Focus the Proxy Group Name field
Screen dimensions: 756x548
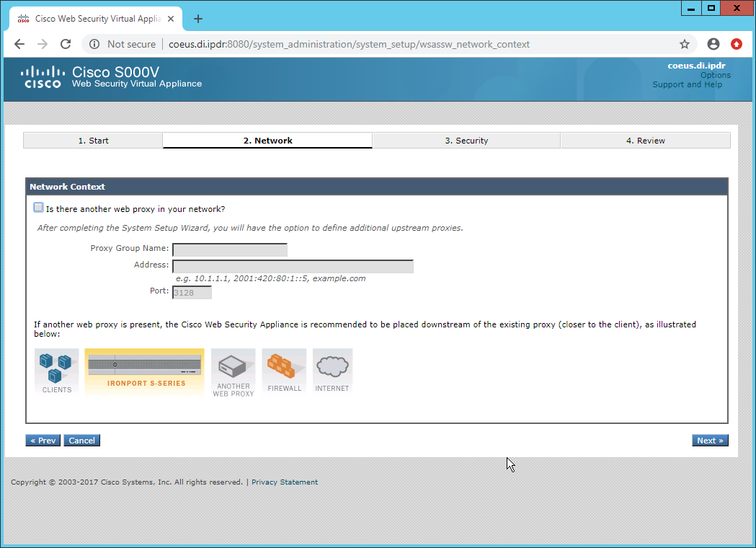pyautogui.click(x=230, y=250)
